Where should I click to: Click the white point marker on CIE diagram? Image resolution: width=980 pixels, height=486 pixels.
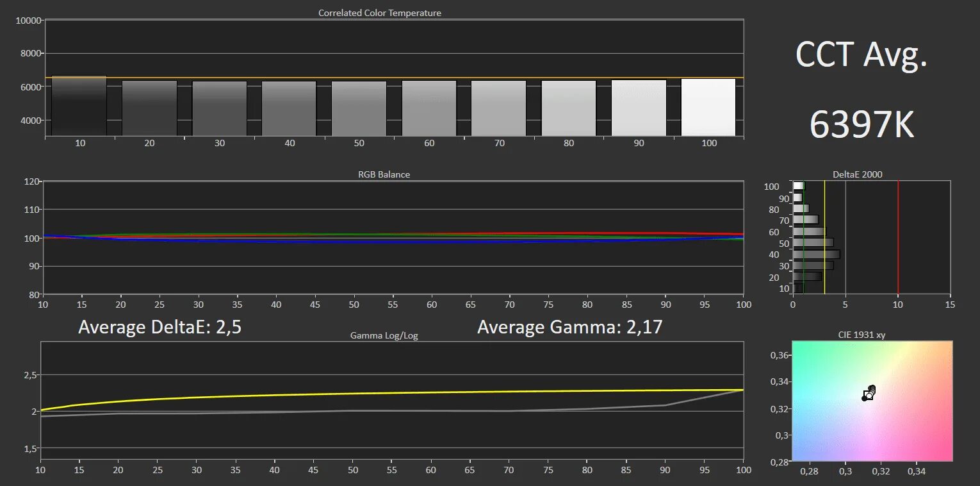click(869, 393)
